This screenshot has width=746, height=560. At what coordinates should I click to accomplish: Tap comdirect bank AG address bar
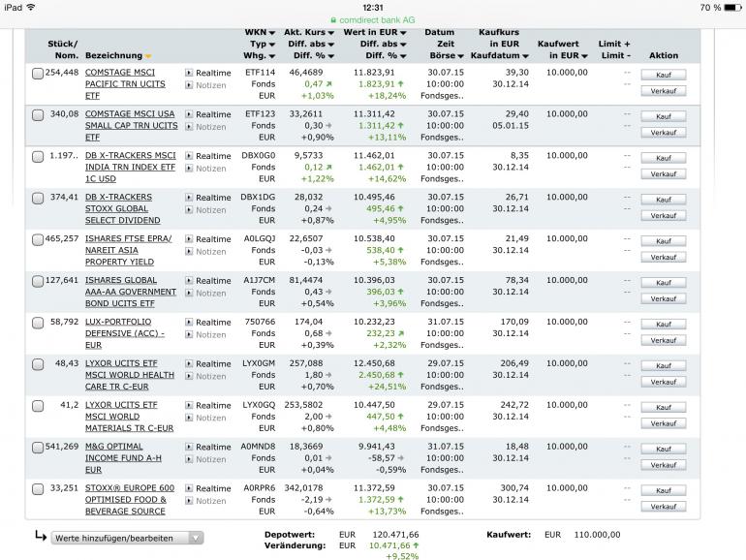coord(373,20)
